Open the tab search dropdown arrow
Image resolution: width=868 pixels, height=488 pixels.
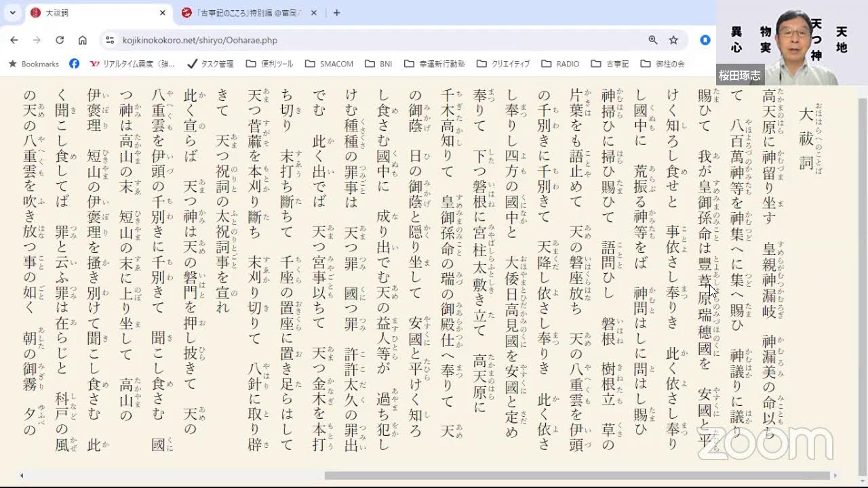[12, 13]
